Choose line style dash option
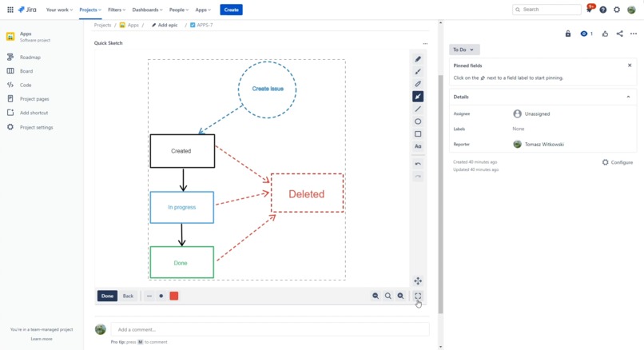Image resolution: width=644 pixels, height=350 pixels. [x=149, y=296]
